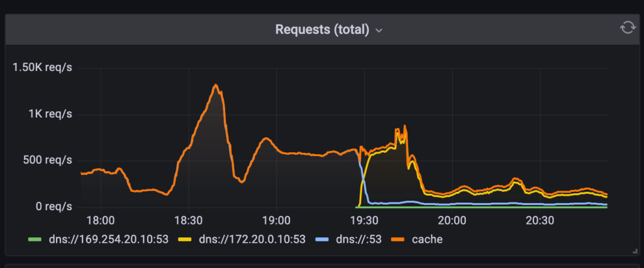Isolate the cache series in the legend
644x268 pixels.
coord(427,240)
